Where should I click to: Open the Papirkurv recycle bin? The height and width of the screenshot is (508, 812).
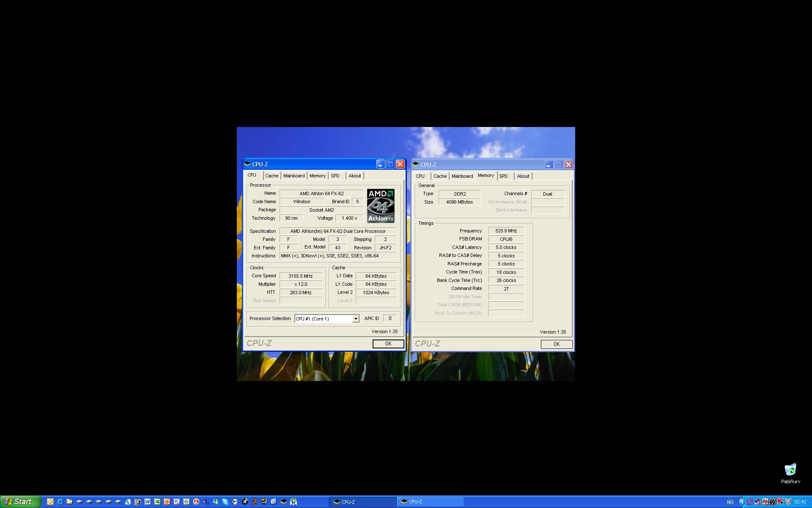point(790,473)
